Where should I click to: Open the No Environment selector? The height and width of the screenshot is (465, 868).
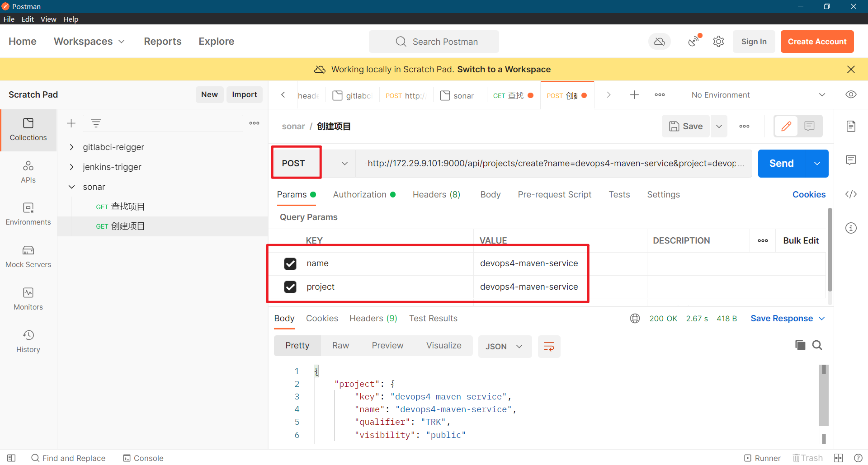(758, 94)
